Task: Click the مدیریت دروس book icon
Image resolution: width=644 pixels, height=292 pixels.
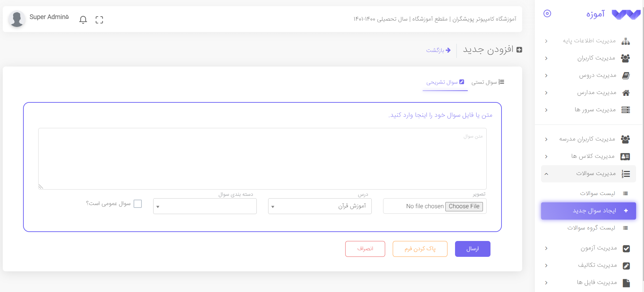Action: pyautogui.click(x=626, y=75)
